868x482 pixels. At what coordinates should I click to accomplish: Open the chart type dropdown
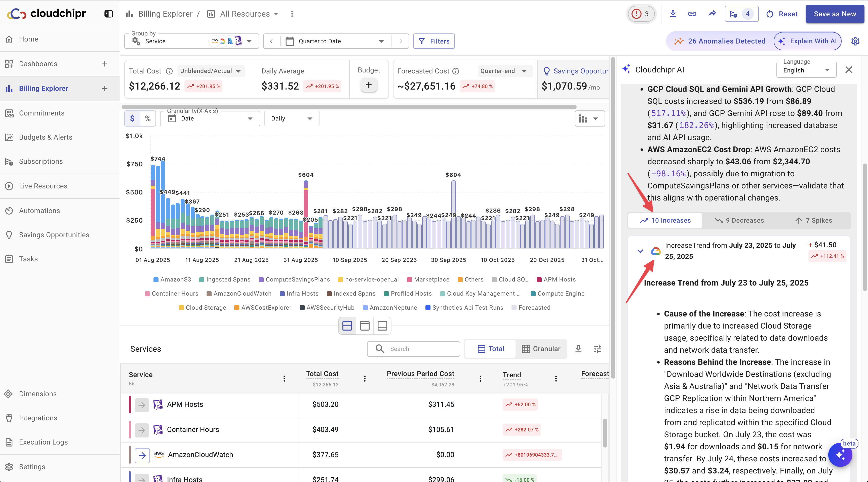590,118
